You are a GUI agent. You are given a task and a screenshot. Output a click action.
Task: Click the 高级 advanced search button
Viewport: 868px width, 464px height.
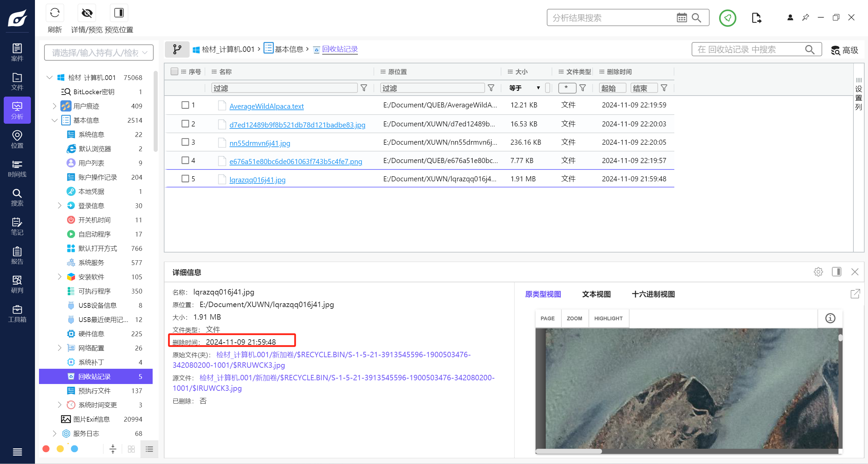click(844, 50)
